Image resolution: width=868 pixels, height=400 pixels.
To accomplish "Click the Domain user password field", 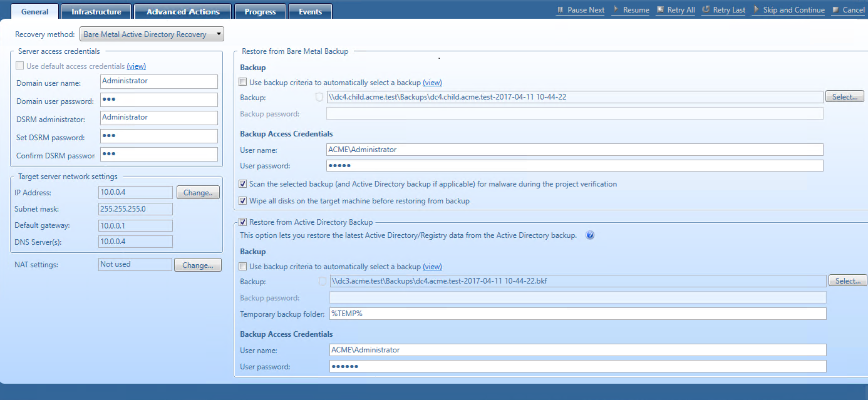I will pos(159,100).
